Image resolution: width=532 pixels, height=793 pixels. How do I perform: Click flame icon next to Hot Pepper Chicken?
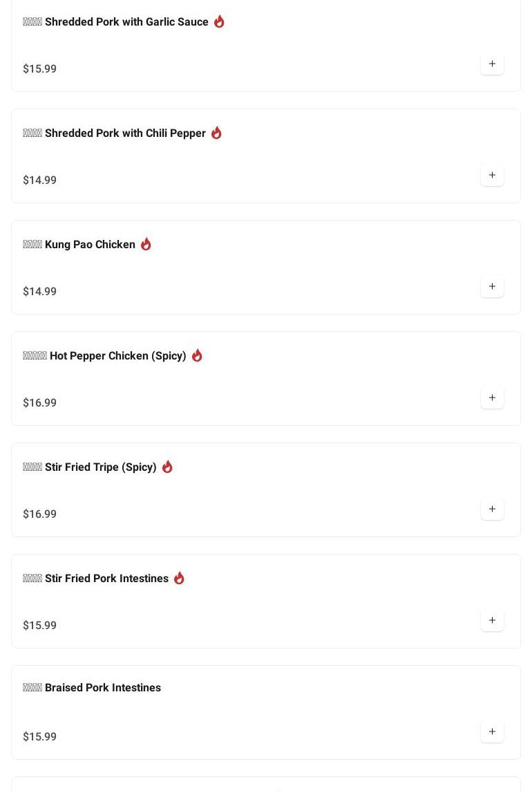click(197, 355)
